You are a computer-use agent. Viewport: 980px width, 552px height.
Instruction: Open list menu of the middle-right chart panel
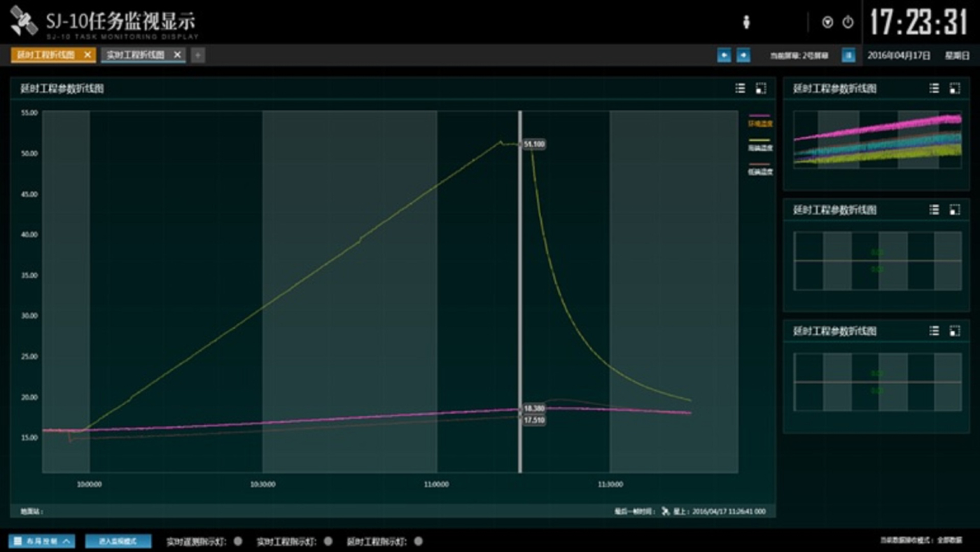934,209
